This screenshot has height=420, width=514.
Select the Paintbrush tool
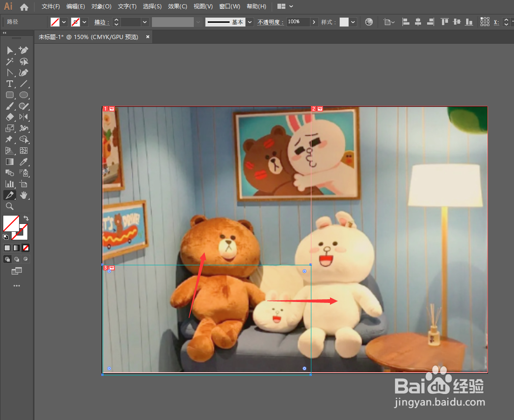10,106
